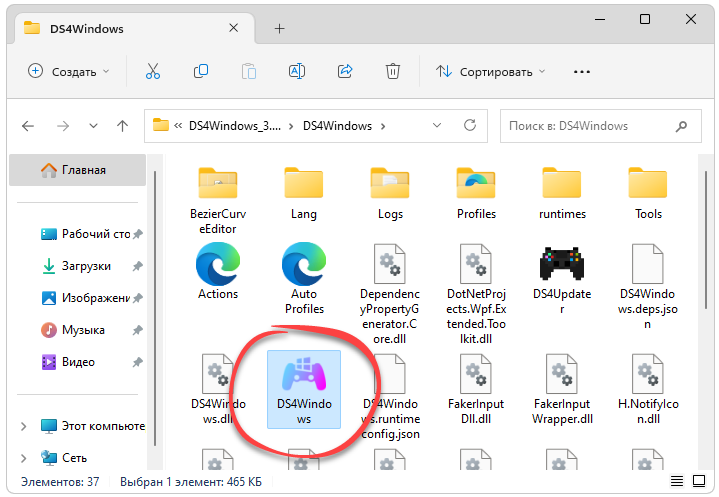This screenshot has height=497, width=719.
Task: Refresh the folder view
Action: point(470,125)
